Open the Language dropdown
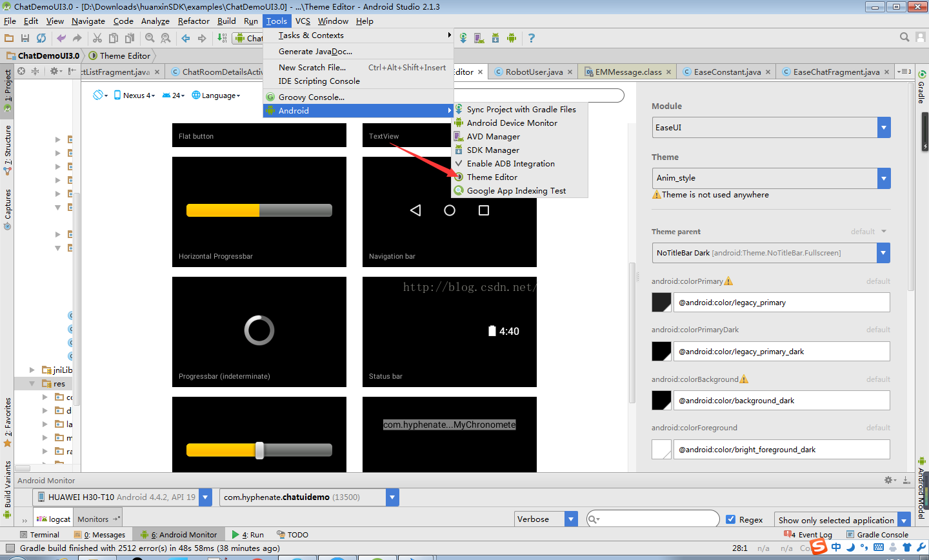Viewport: 929px width, 560px height. pos(216,95)
